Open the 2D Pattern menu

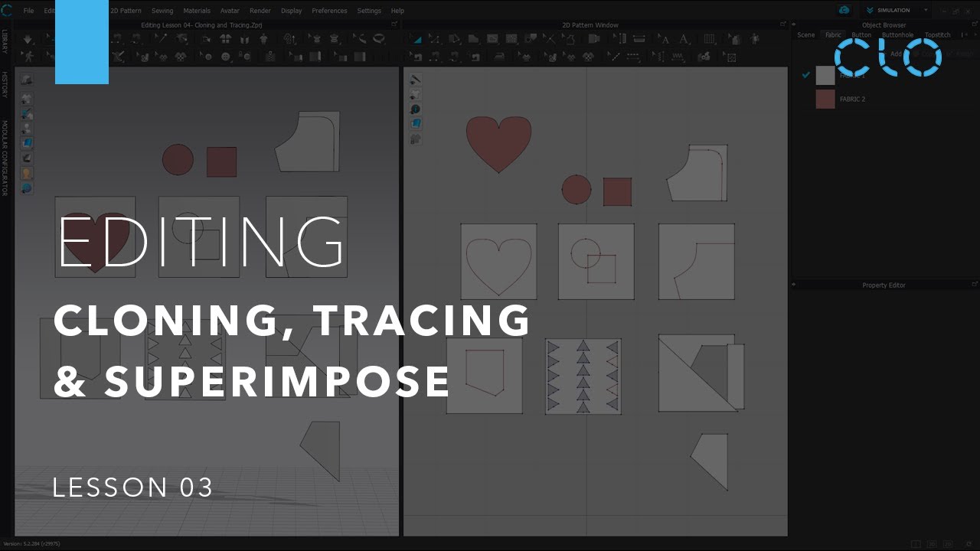[x=126, y=11]
